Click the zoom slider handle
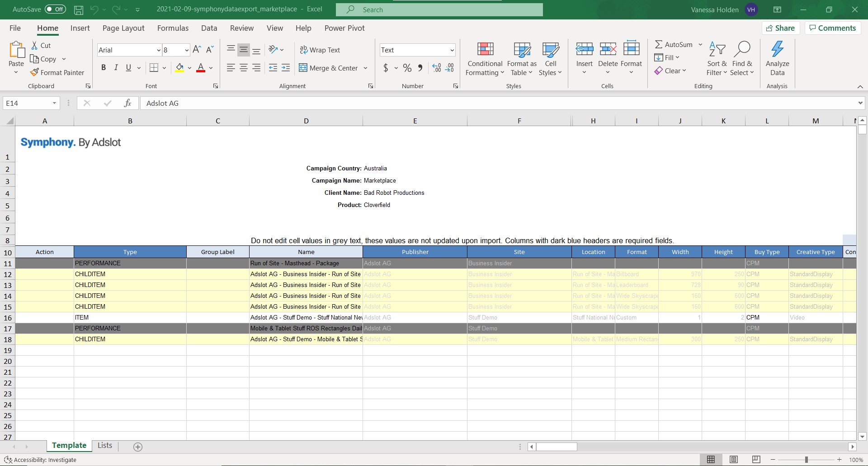Screen dimensions: 868x466 tap(806, 460)
